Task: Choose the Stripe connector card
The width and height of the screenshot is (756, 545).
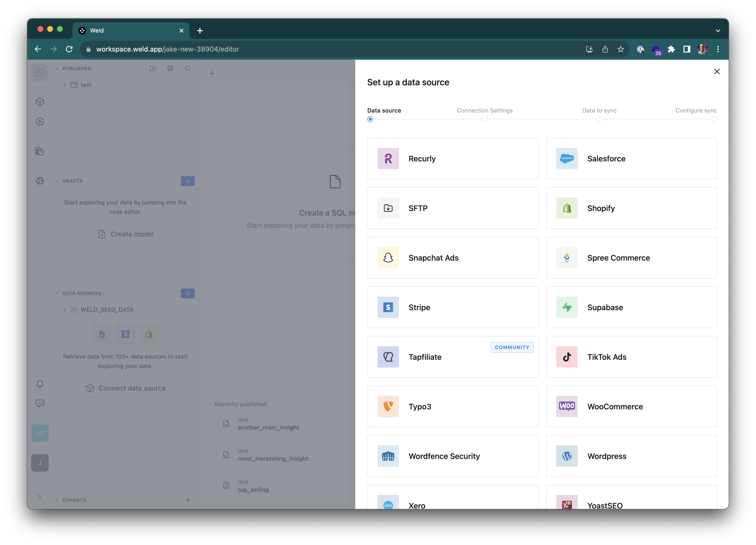Action: click(452, 307)
